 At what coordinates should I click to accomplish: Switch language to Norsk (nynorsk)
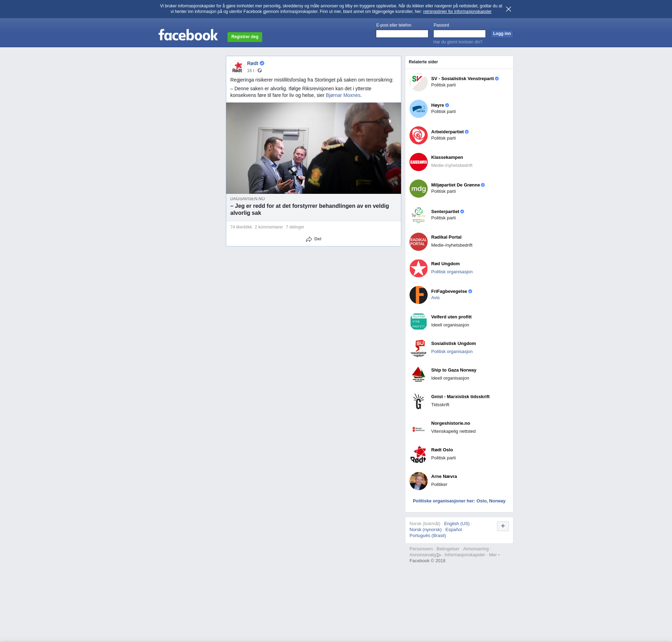tap(426, 530)
